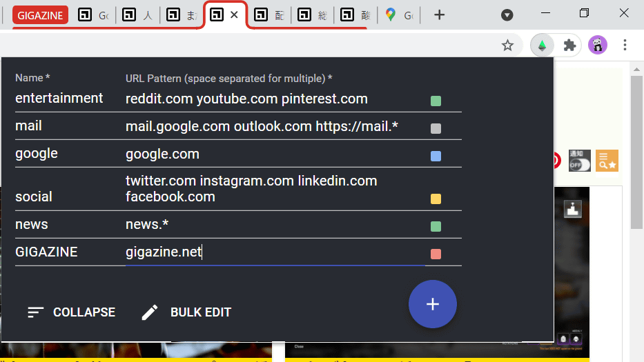Toggle the notification OFF switch on the page
The width and height of the screenshot is (644, 362).
tap(580, 161)
